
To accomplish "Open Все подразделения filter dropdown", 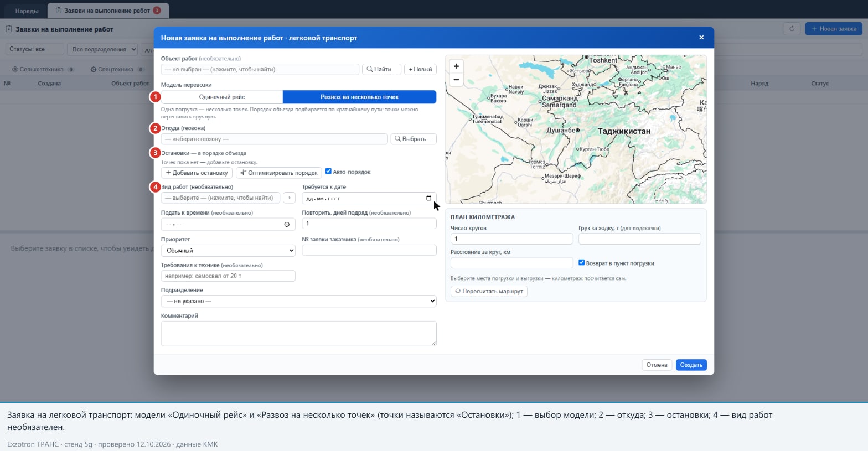I will click(x=102, y=49).
